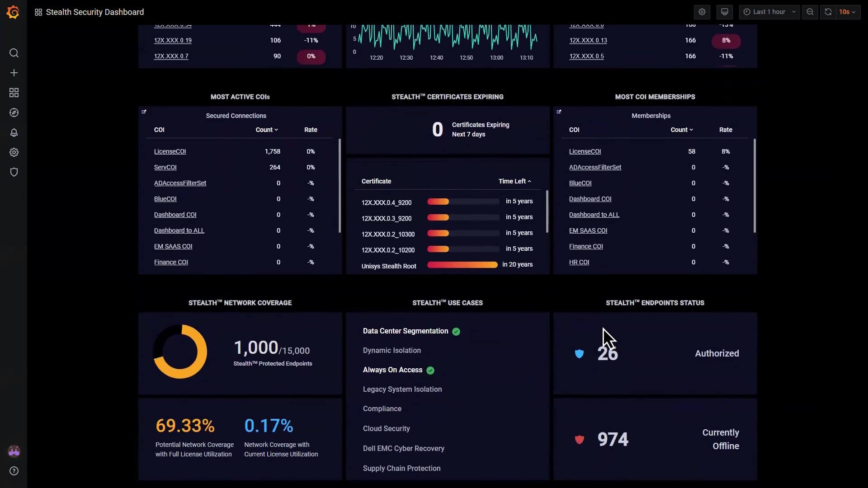Open the Explore compass icon

(14, 113)
